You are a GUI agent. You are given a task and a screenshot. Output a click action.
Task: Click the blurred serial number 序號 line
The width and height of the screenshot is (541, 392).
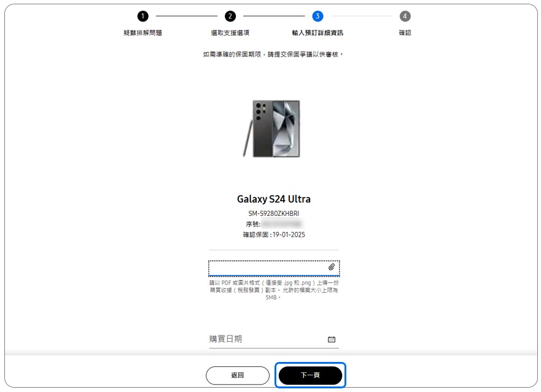pos(274,224)
